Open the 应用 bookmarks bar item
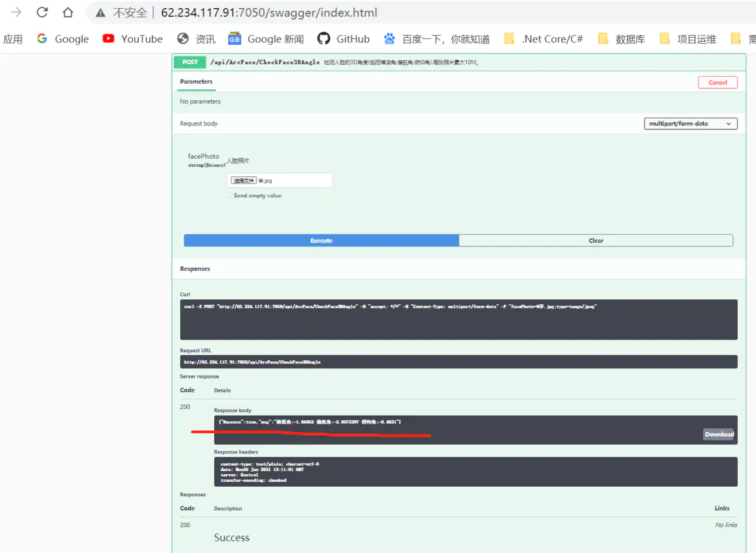Screen dimensions: 756x553 tap(14, 38)
